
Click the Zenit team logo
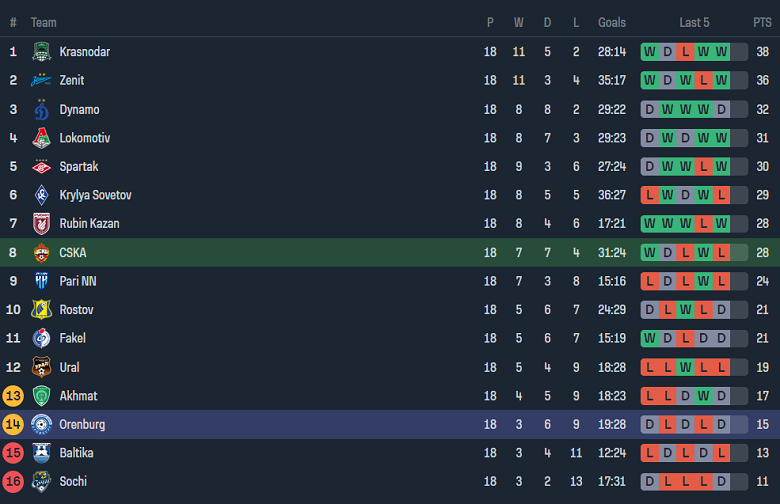tap(42, 81)
